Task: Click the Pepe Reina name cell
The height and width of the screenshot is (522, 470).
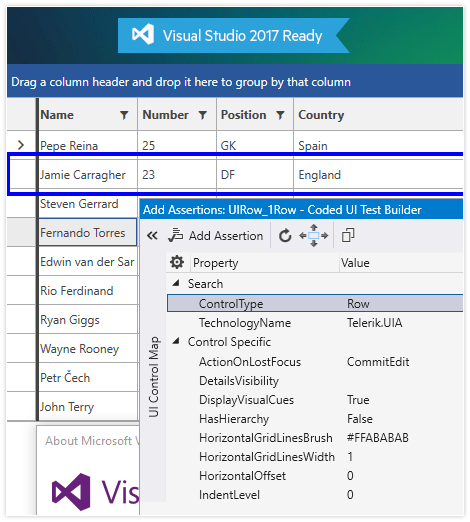Action: coord(88,146)
